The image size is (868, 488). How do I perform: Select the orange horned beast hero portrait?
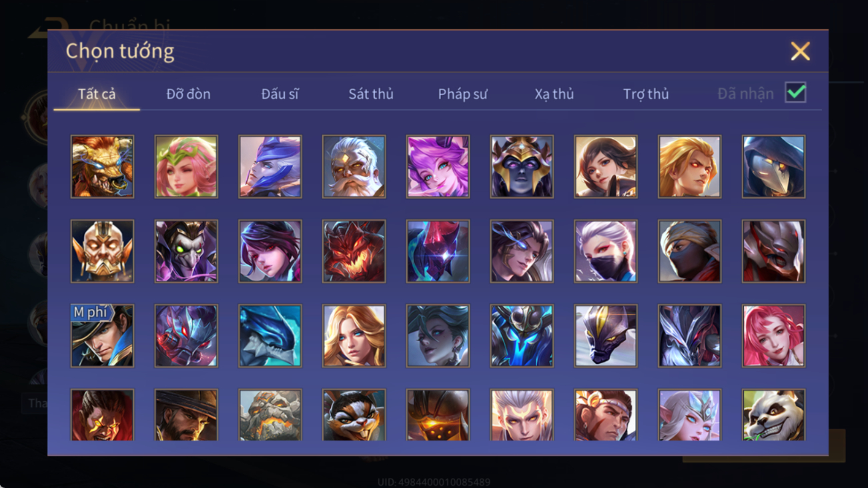[102, 166]
